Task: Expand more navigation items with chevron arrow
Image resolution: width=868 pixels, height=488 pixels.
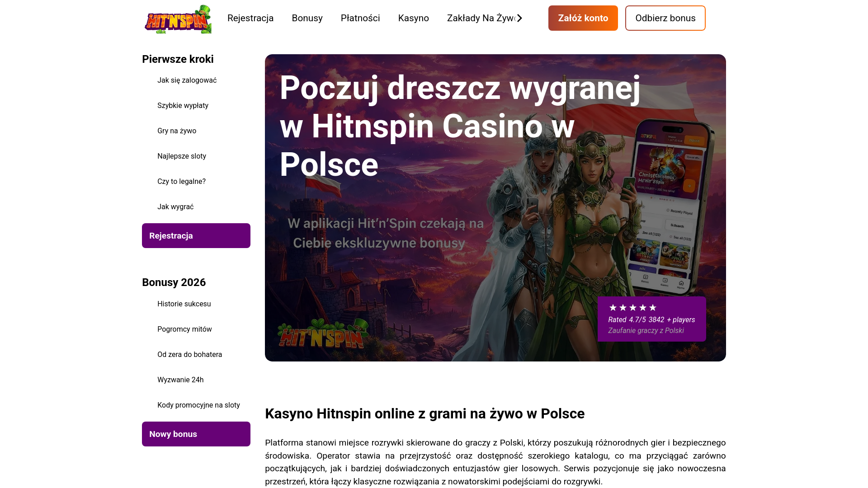Action: [x=519, y=18]
